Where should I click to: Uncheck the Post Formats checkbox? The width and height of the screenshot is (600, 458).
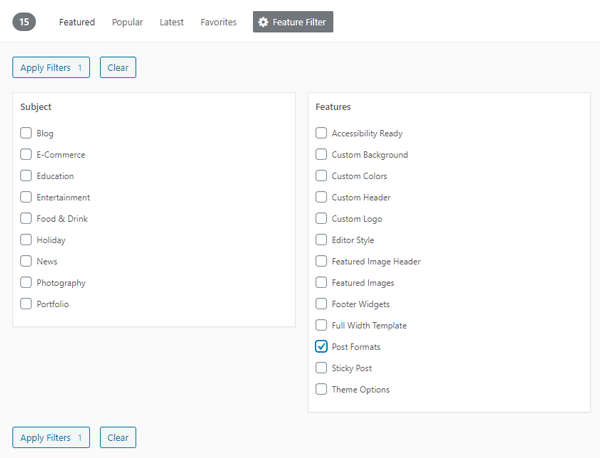tap(321, 347)
